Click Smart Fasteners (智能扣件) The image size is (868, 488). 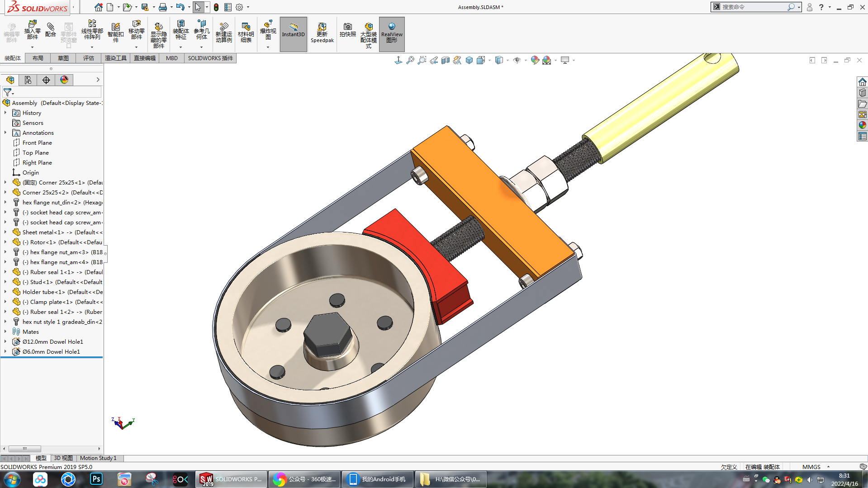pyautogui.click(x=116, y=33)
